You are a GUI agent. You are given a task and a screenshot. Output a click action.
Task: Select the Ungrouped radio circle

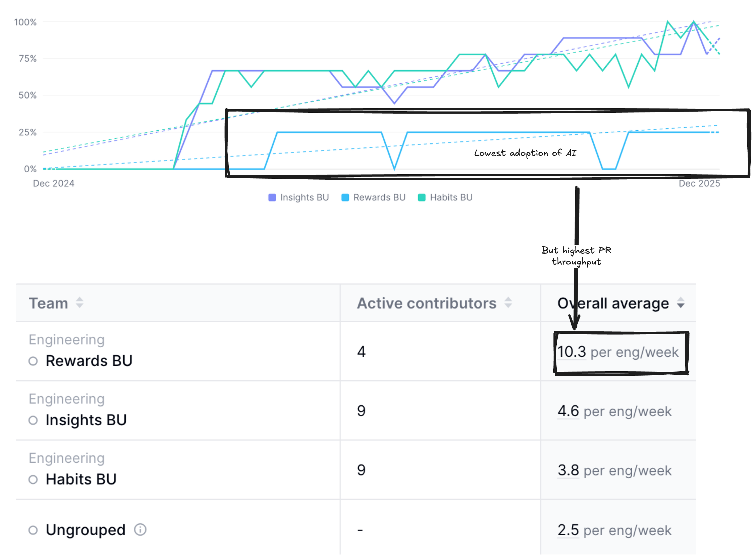(33, 530)
